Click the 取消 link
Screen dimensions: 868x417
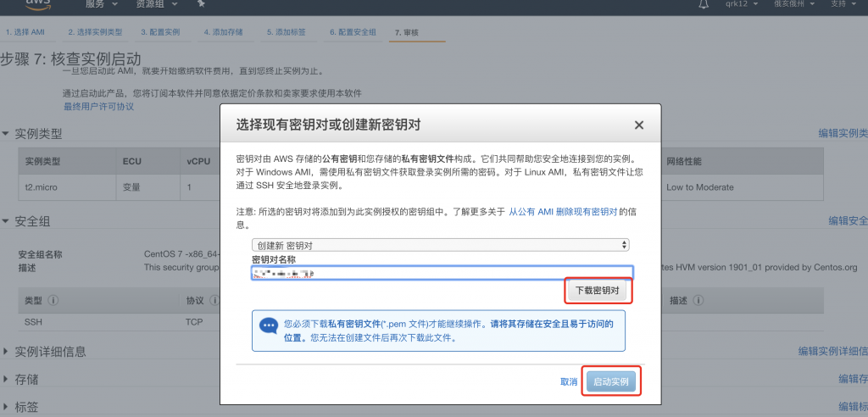[x=569, y=381]
